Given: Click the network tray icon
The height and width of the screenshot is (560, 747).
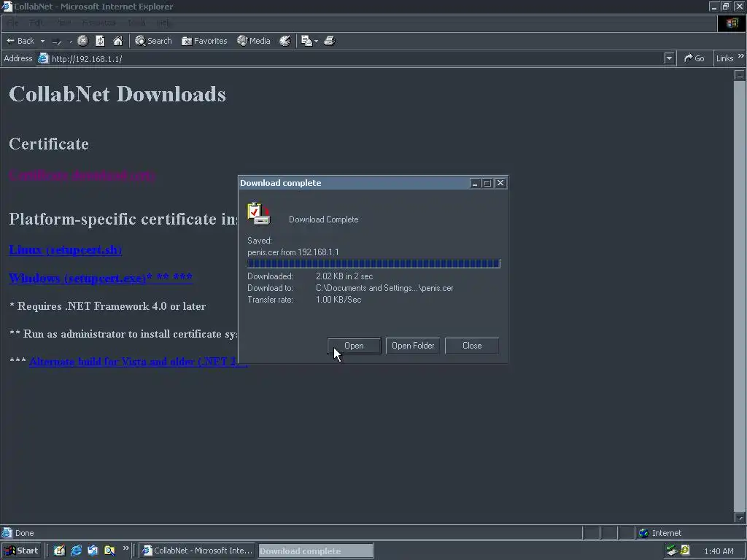Looking at the screenshot, I should click(x=672, y=551).
